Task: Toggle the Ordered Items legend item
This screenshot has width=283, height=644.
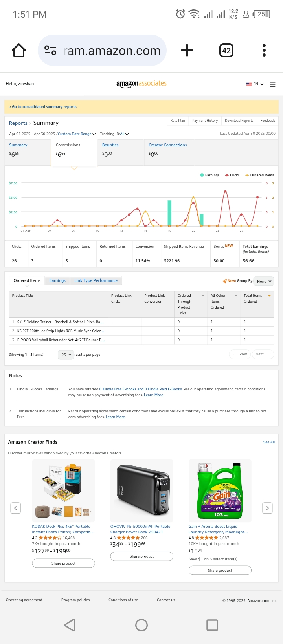Action: tap(259, 175)
